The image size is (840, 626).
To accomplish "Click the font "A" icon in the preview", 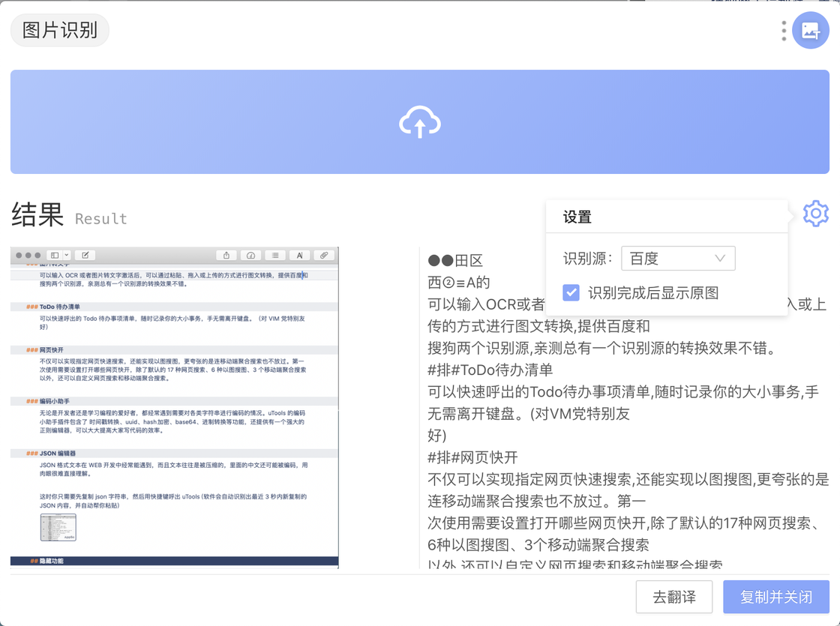I will pos(299,255).
